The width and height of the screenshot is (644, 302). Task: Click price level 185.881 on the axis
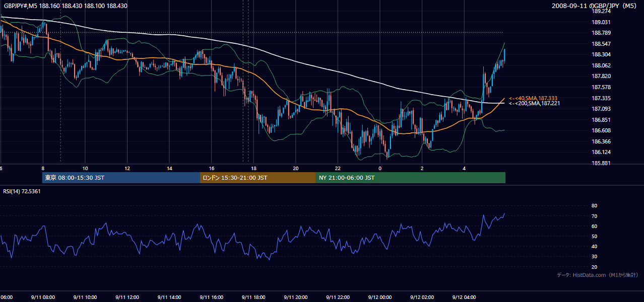[x=601, y=163]
